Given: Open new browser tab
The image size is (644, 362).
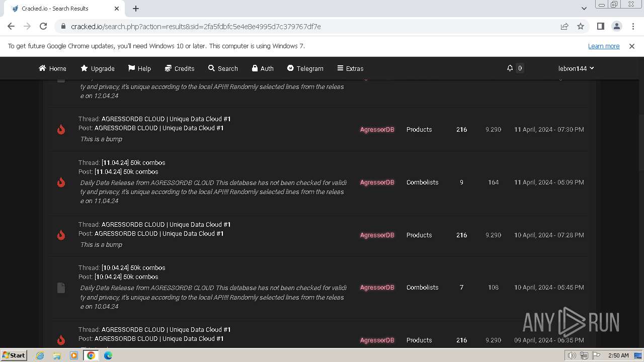Looking at the screenshot, I should [x=136, y=9].
